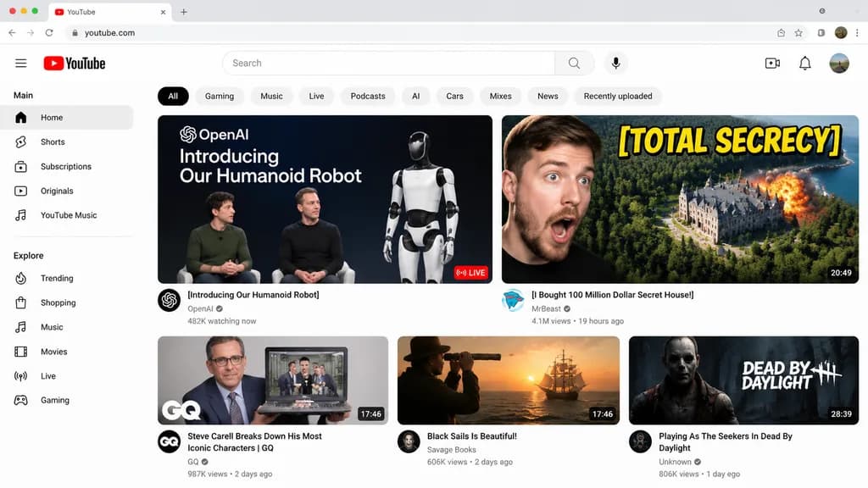
Task: Select the Mixes filter chip
Action: point(500,97)
